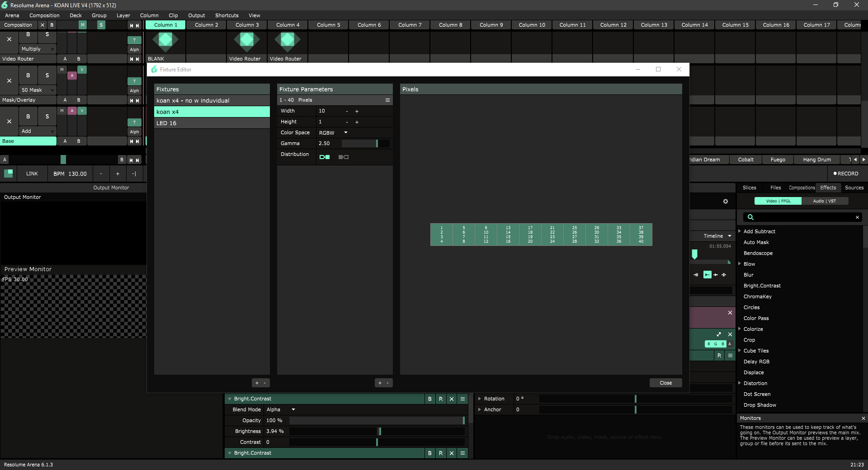Open the Output menu
868x470 pixels.
coord(196,15)
